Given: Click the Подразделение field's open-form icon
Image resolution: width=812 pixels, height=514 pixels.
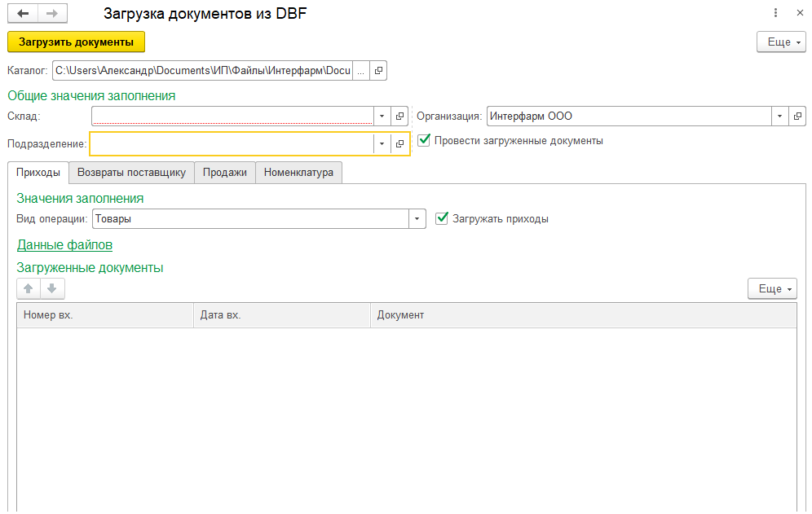Looking at the screenshot, I should [x=399, y=144].
